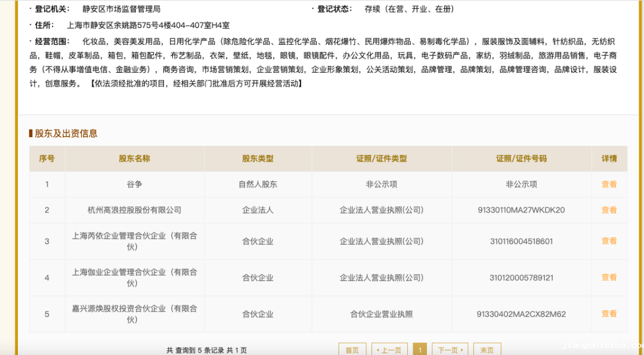Click the 序号 column header
Viewport: 644px width, 355px height.
point(47,159)
